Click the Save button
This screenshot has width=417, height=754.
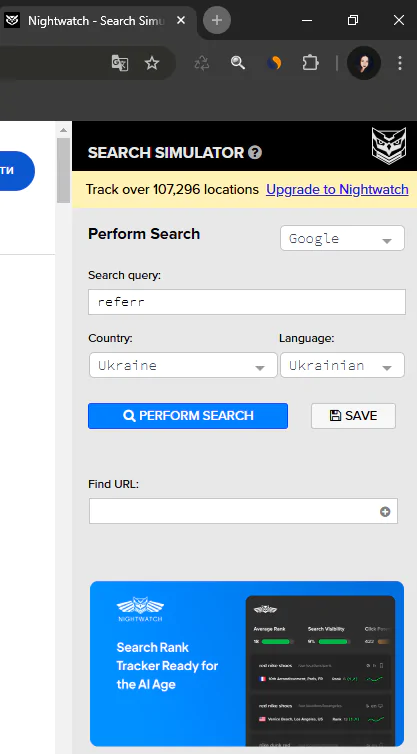[x=354, y=416]
